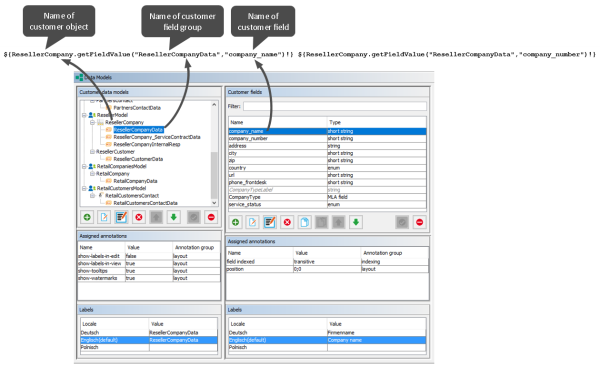Click the edit page icon under Customer fields
This screenshot has width=600, height=368.
coord(253,222)
